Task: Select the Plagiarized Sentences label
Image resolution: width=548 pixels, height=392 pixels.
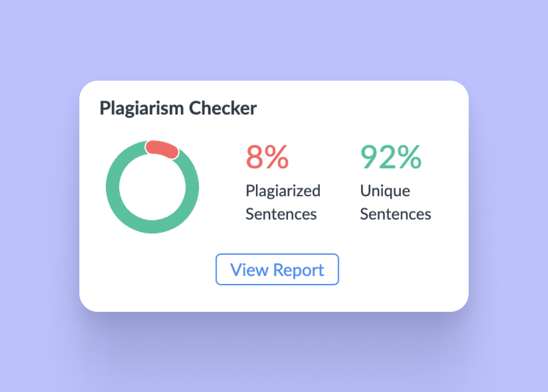Action: tap(283, 202)
